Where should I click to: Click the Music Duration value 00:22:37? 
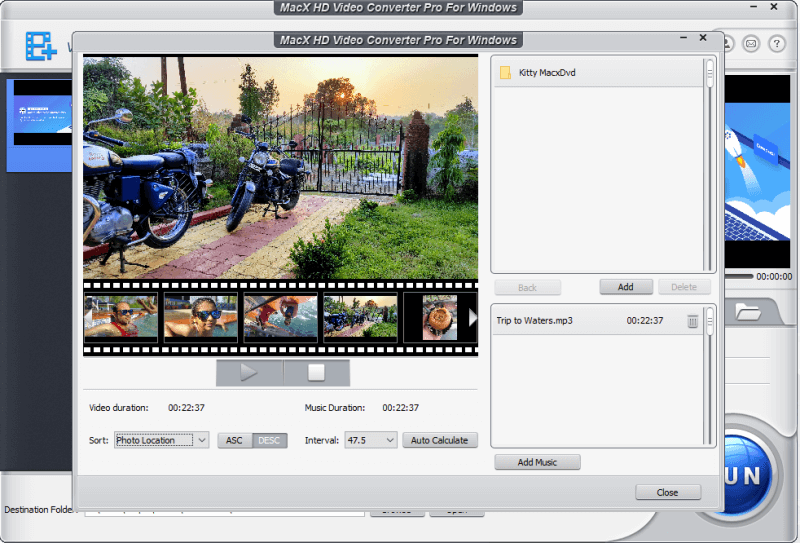(x=401, y=408)
